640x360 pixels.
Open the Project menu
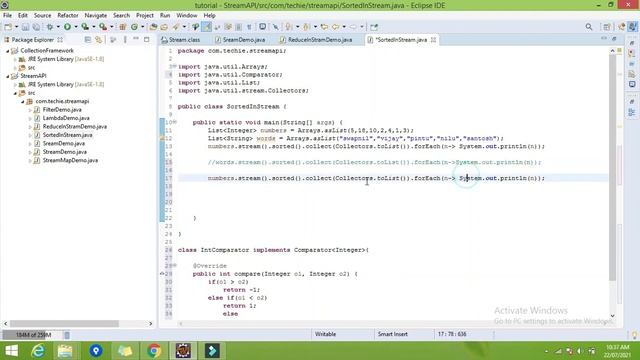[144, 16]
